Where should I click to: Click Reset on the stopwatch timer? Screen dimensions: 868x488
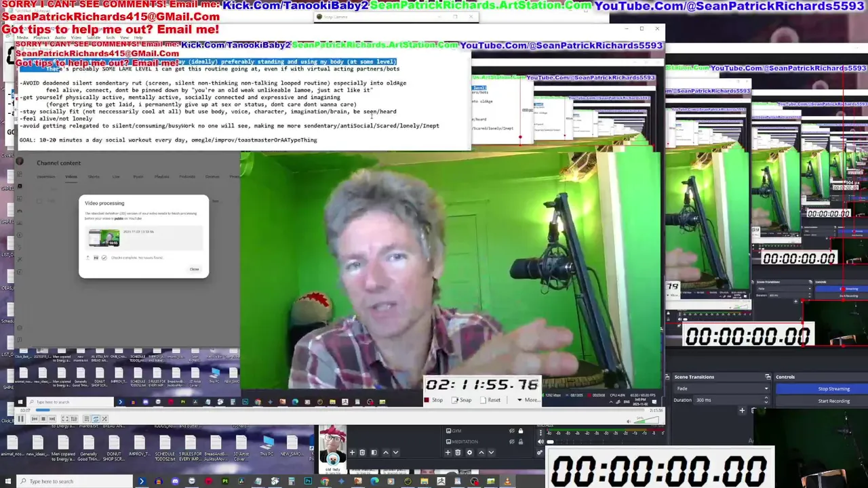coord(490,400)
